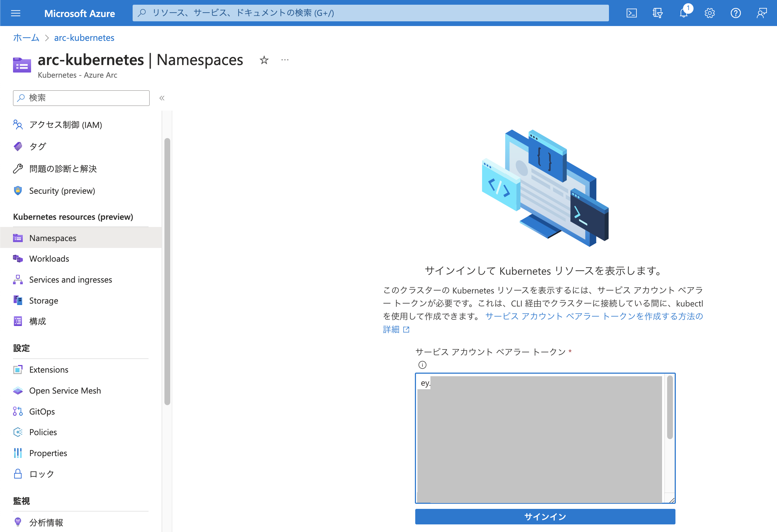Click the 分析情報 lightbulb icon

(18, 522)
